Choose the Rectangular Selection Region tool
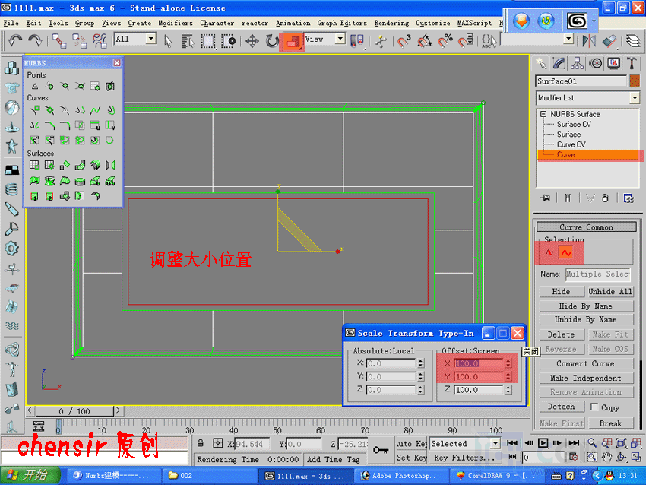 click(x=208, y=41)
